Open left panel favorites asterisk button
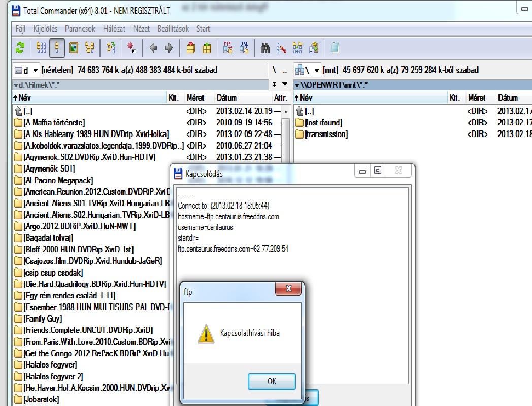The width and height of the screenshot is (532, 406). pos(275,84)
